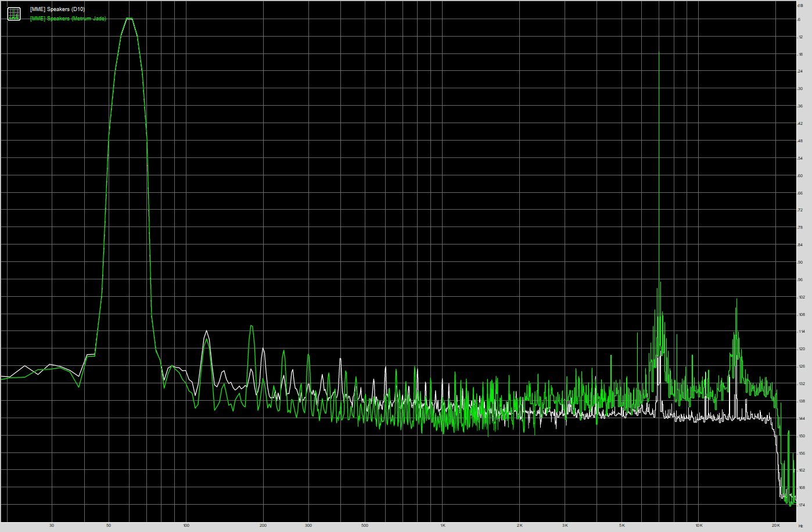Screen dimensions: 812x532
Task: Click the -60 label on the dB axis
Action: coord(800,175)
